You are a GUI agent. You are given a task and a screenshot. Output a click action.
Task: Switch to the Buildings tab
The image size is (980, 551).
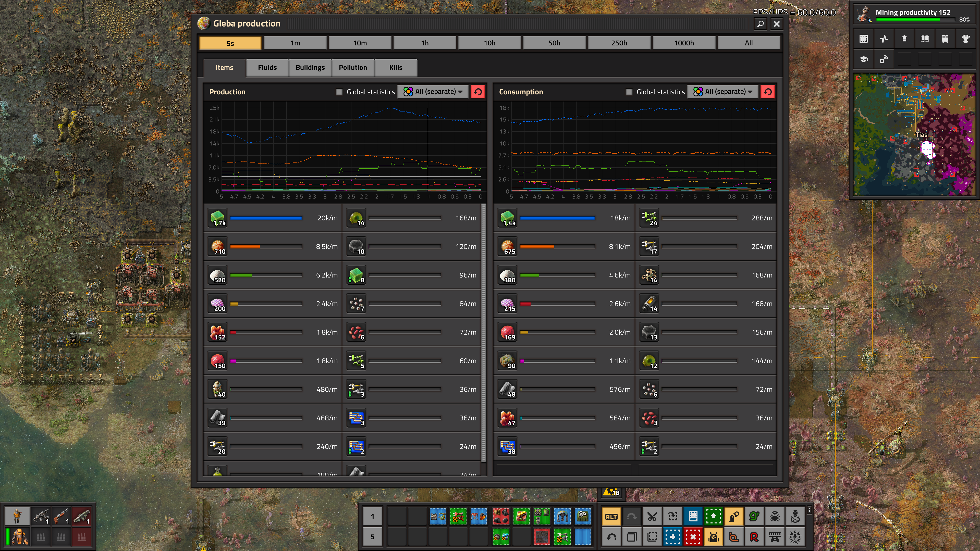[x=310, y=68]
